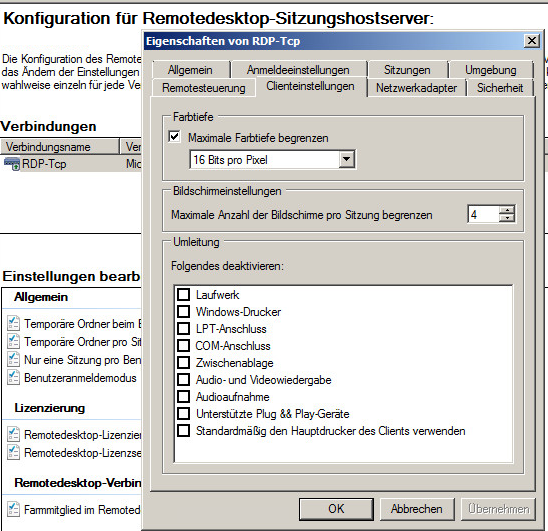Expand the '16 Bits pro Pixel' dropdown
The image size is (548, 531).
[x=346, y=159]
